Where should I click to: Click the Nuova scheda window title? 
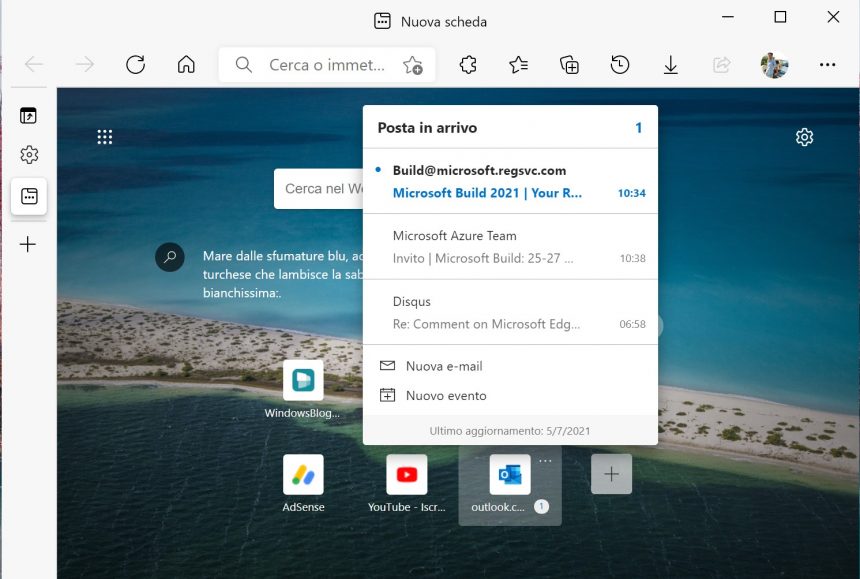(x=444, y=22)
